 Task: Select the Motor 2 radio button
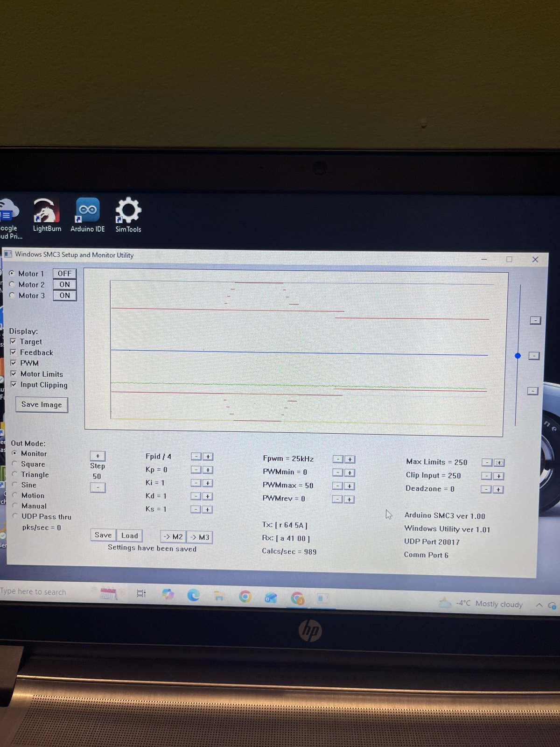[12, 284]
